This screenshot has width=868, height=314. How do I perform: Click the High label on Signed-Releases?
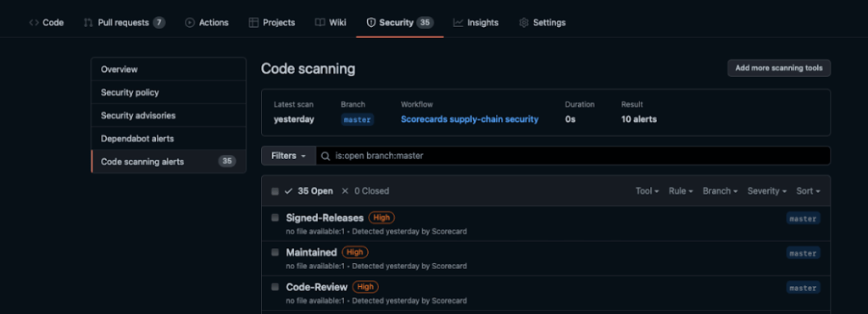point(381,218)
